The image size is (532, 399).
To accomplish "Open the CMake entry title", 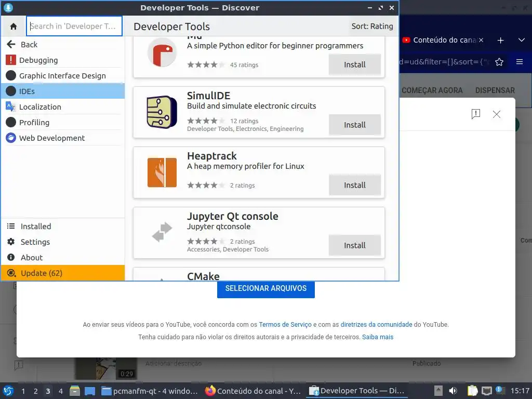I will (x=203, y=276).
